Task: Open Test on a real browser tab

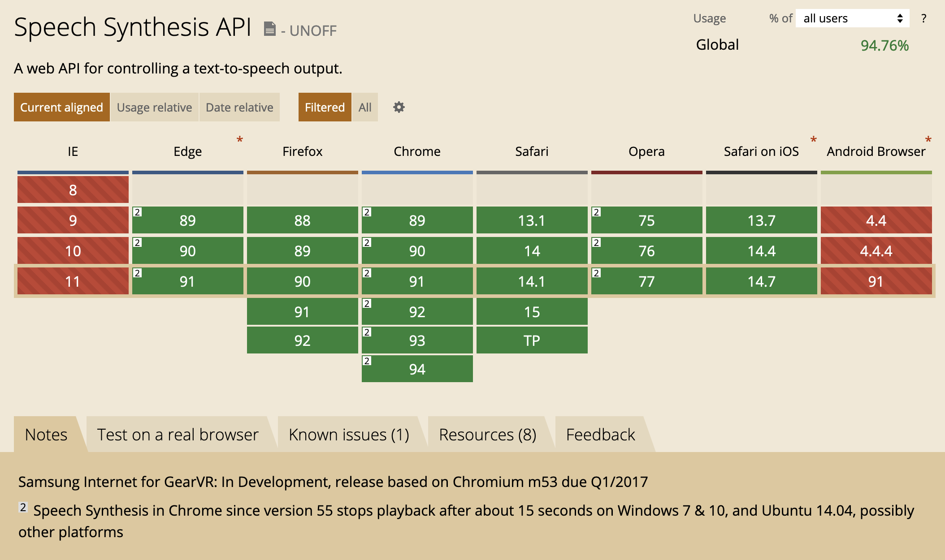Action: [x=178, y=435]
